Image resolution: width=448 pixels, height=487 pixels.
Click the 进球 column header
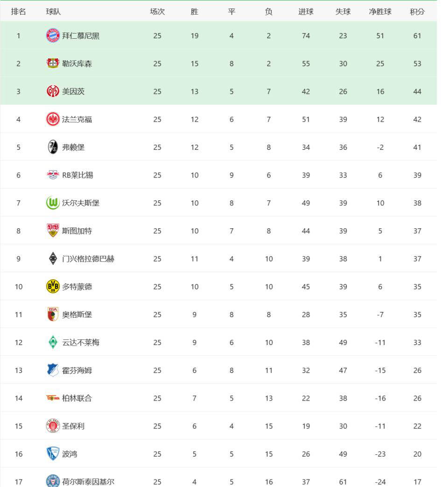click(x=306, y=12)
